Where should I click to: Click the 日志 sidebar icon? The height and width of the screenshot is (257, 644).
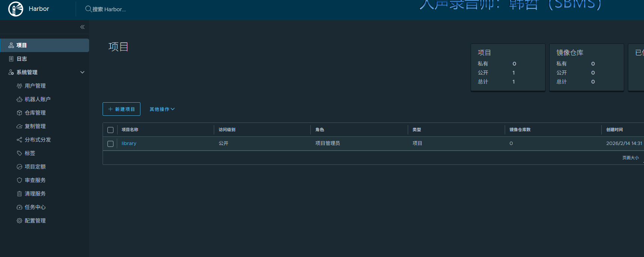(x=11, y=59)
